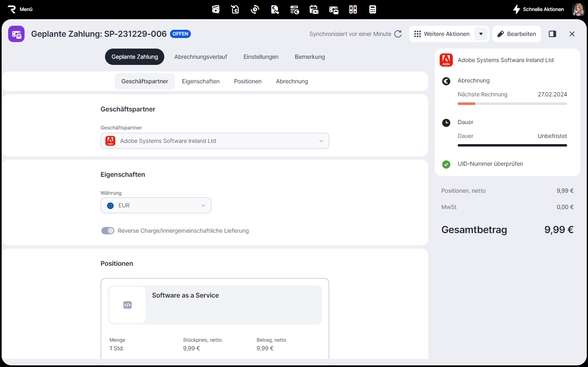Image resolution: width=588 pixels, height=367 pixels.
Task: Open the Menü button
Action: [20, 9]
